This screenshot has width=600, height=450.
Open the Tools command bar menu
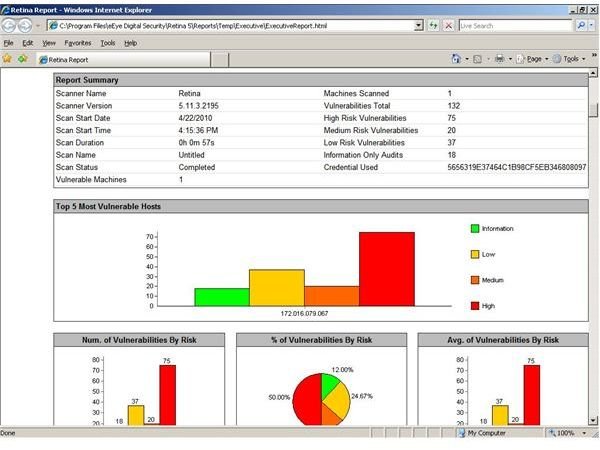tap(569, 59)
